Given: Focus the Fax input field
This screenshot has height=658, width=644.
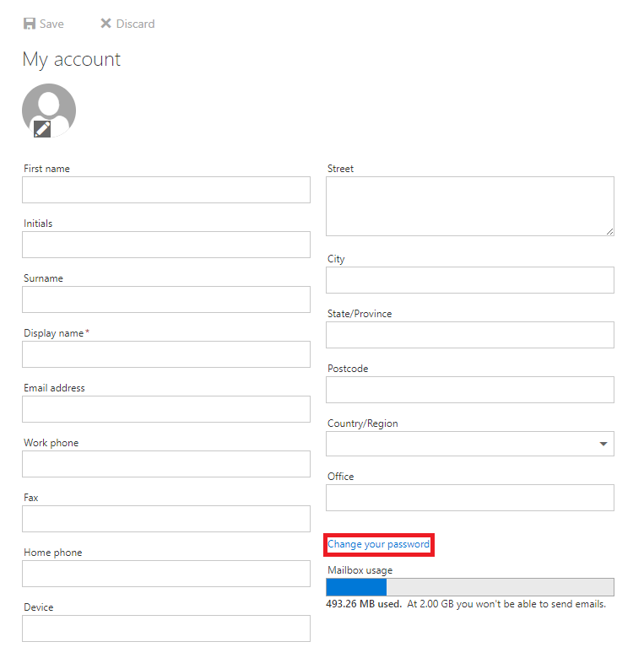Looking at the screenshot, I should point(166,519).
